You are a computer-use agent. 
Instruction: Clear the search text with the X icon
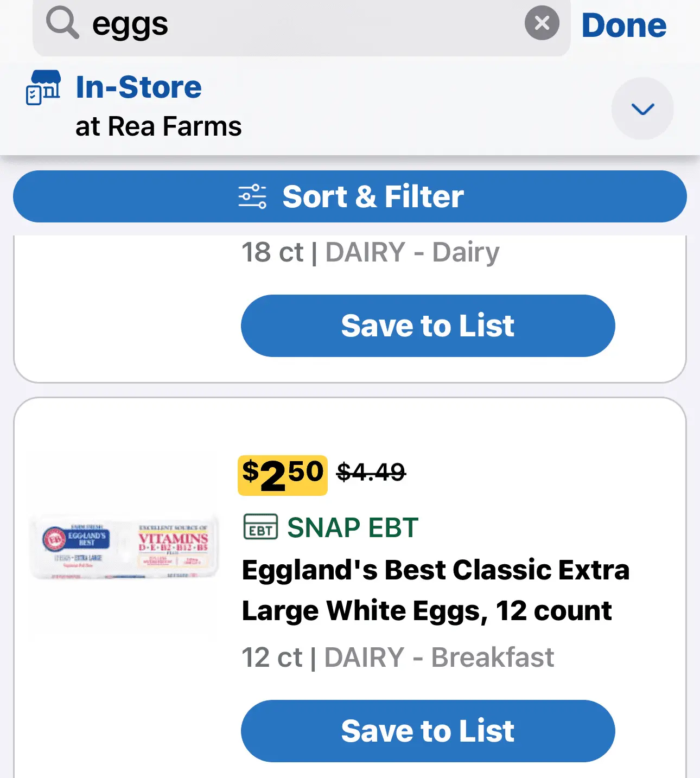tap(542, 23)
